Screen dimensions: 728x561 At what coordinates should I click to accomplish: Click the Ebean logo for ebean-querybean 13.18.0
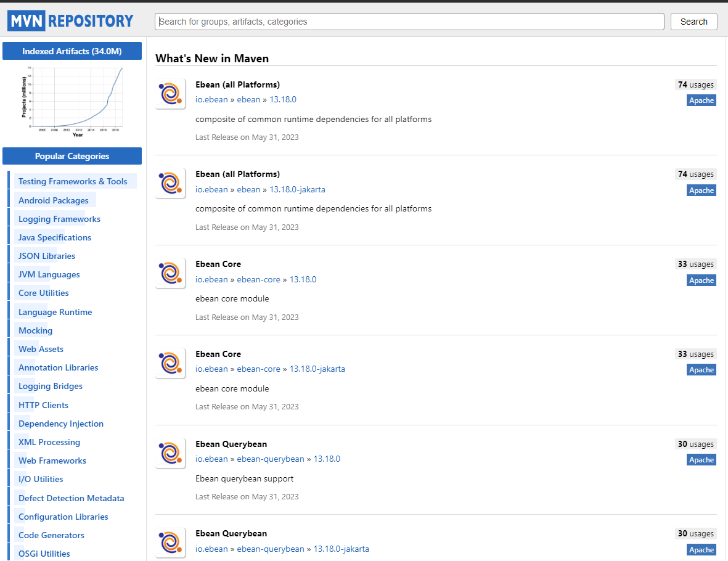point(170,453)
